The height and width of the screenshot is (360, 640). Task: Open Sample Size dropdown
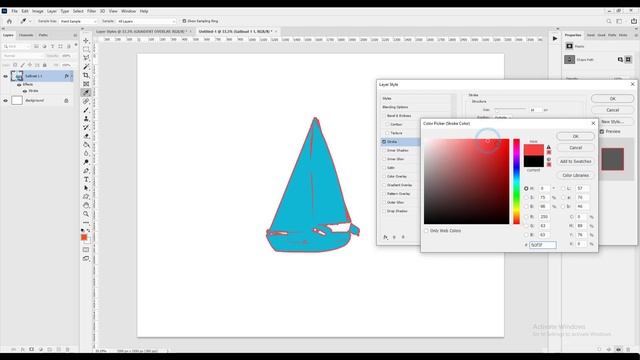click(78, 21)
